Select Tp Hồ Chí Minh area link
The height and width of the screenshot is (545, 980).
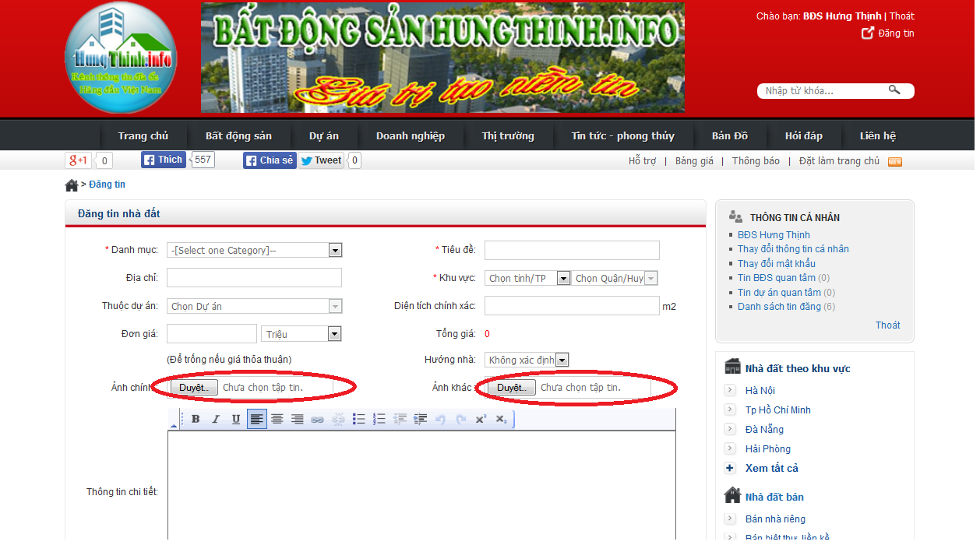[778, 410]
